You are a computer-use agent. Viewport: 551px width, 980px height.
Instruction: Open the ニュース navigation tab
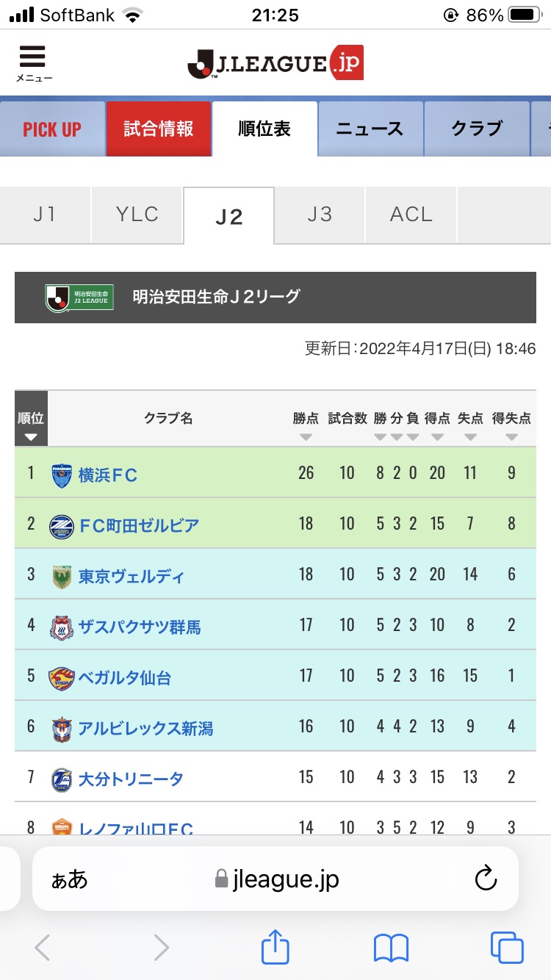(370, 129)
